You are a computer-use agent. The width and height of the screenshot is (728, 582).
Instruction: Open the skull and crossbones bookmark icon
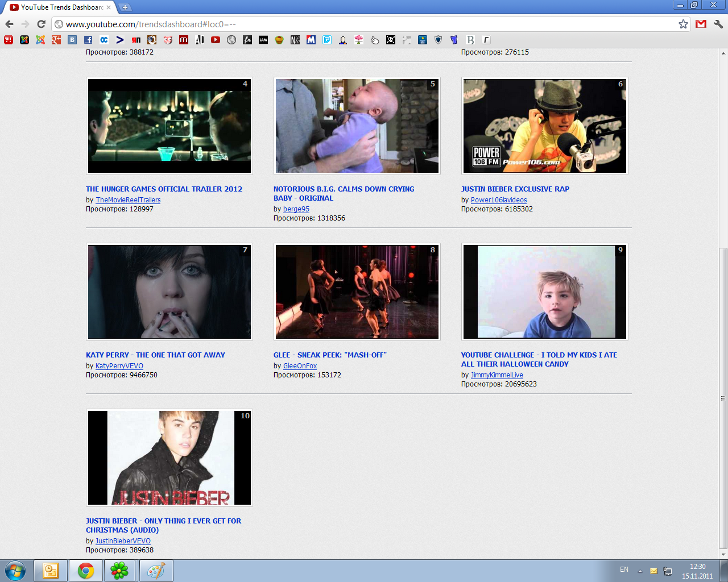pos(391,40)
